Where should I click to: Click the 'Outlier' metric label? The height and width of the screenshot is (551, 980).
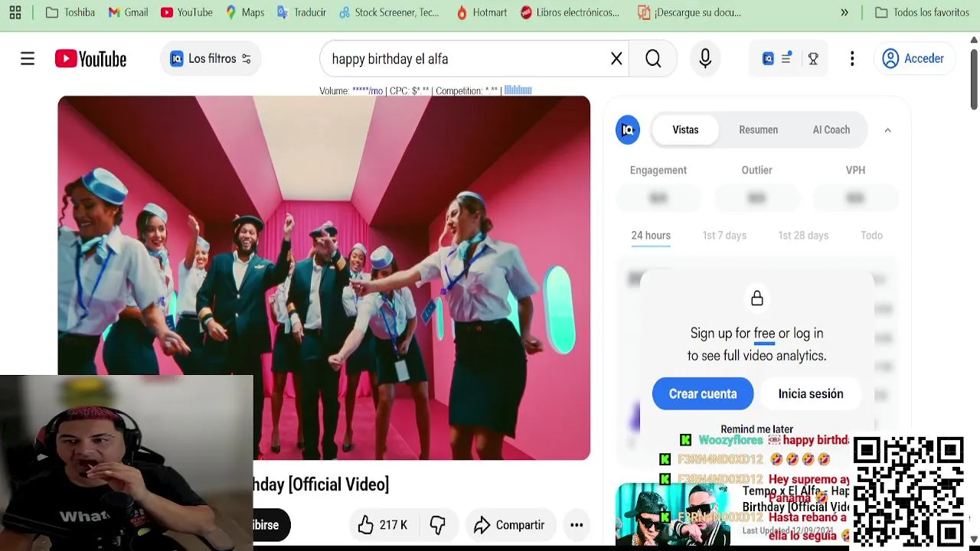pyautogui.click(x=756, y=170)
